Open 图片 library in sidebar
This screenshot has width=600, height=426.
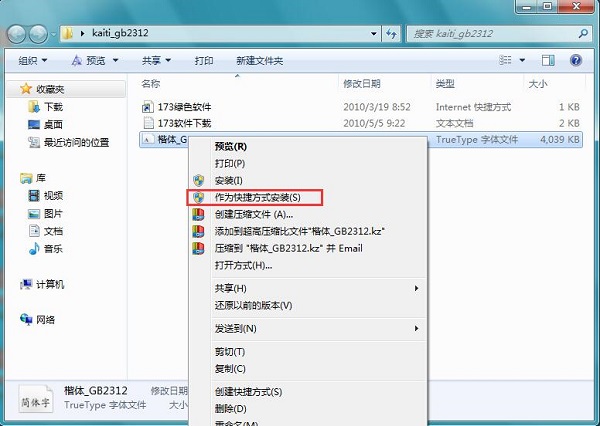pos(45,213)
